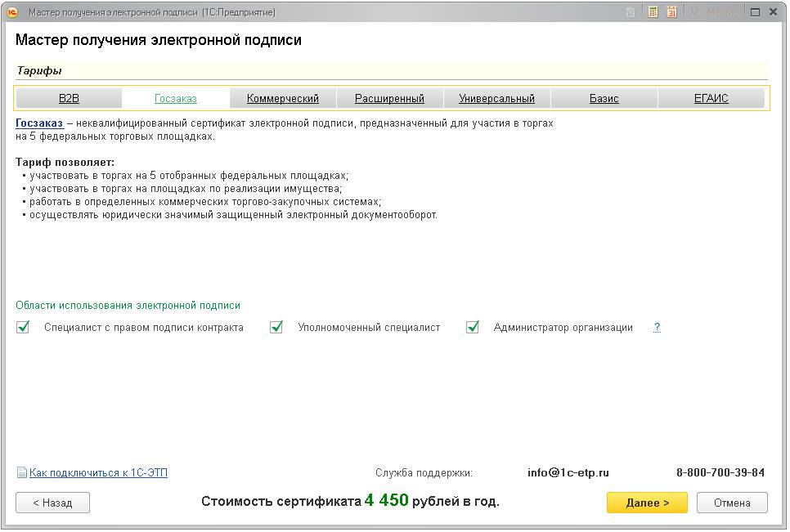This screenshot has height=532, width=790.
Task: Cancel the wizard with Отмена
Action: [732, 503]
